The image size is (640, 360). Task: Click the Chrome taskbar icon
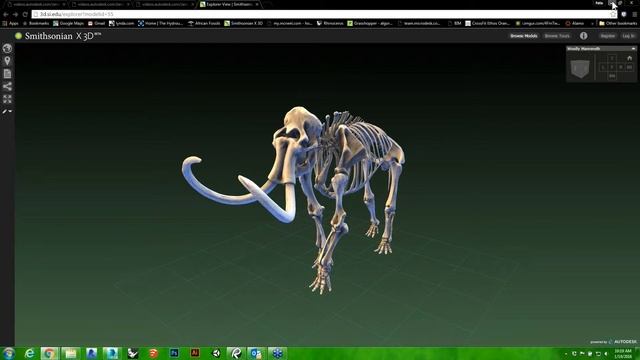[49, 353]
